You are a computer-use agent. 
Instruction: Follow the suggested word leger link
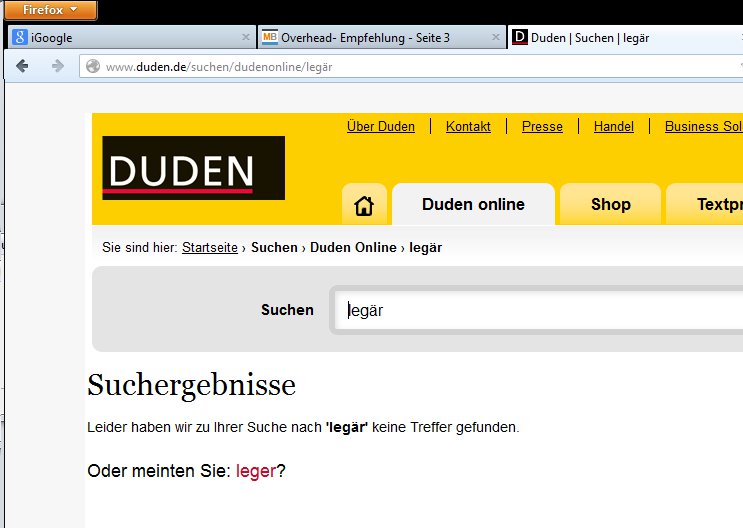click(256, 471)
